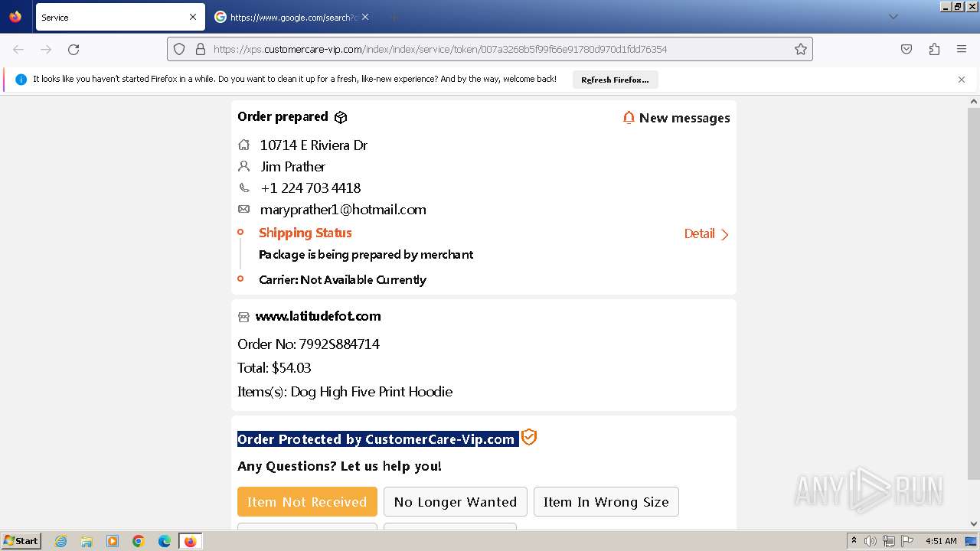Select the Item Not Received option
980x551 pixels.
tap(307, 502)
